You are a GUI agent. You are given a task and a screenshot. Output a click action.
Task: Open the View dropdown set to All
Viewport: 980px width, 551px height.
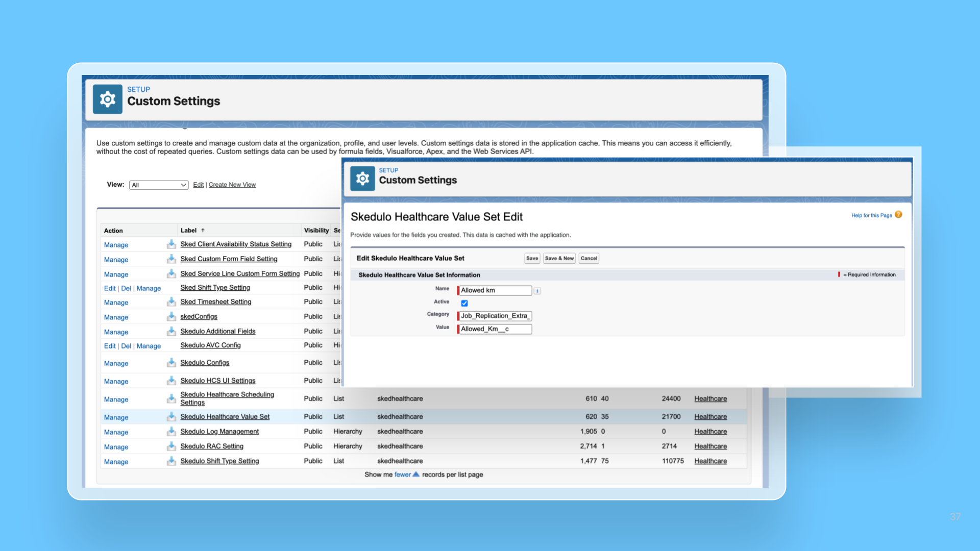159,185
